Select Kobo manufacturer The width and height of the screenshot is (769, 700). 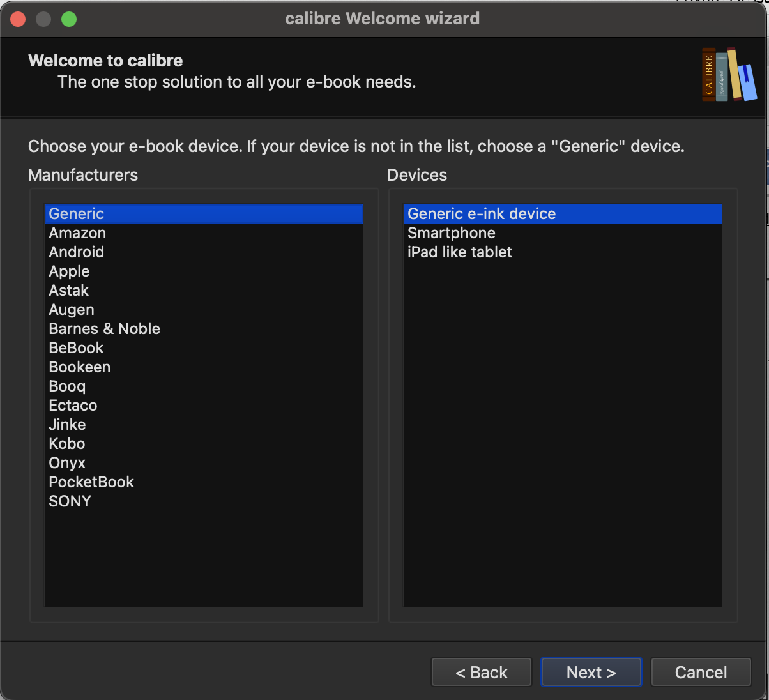[x=204, y=444]
